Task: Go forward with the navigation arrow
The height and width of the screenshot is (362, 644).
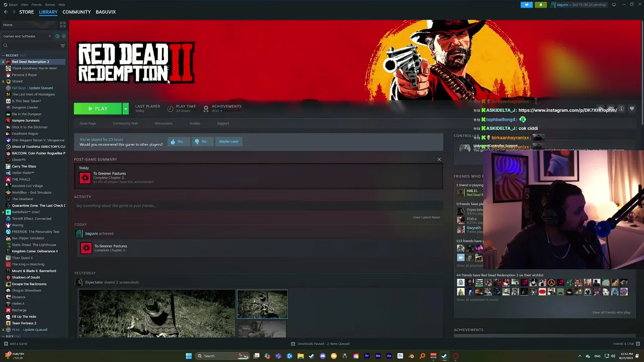Action: click(13, 12)
